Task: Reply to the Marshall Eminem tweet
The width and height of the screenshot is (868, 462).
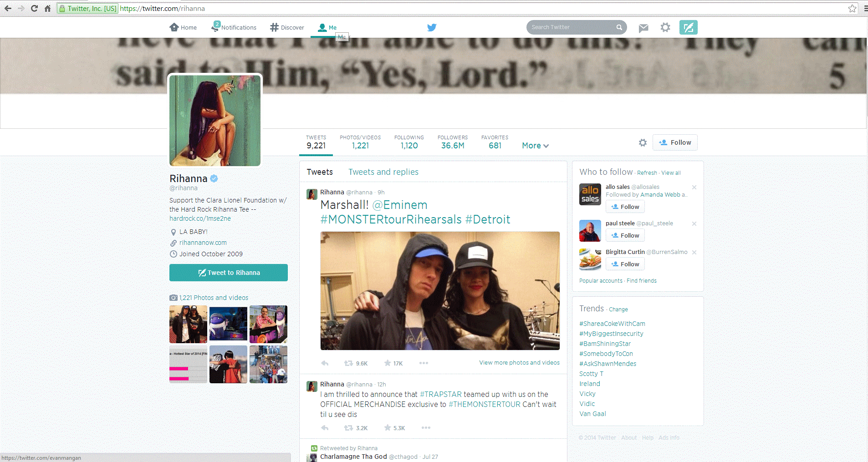Action: pyautogui.click(x=325, y=363)
